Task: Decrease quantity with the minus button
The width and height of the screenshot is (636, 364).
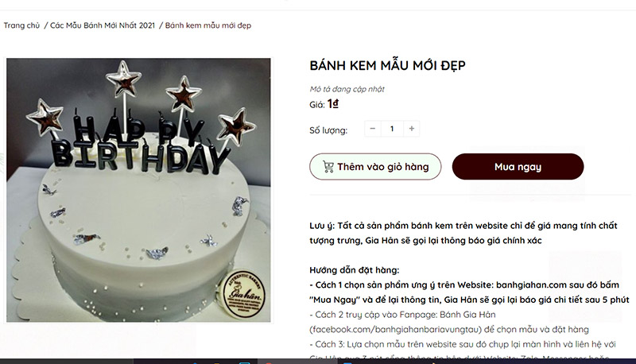Action: [x=373, y=129]
